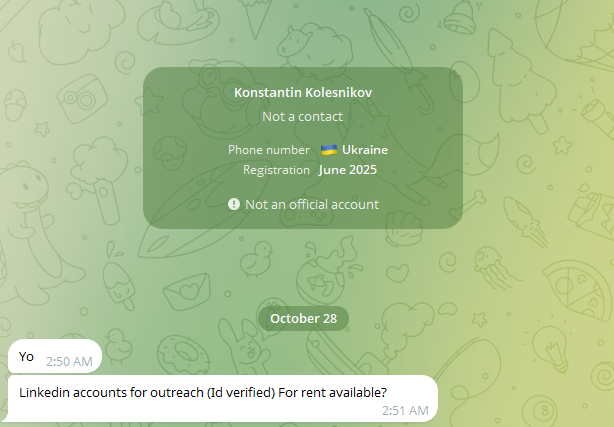Click the light bulb doodle
Image resolution: width=614 pixels, height=427 pixels.
(553, 349)
